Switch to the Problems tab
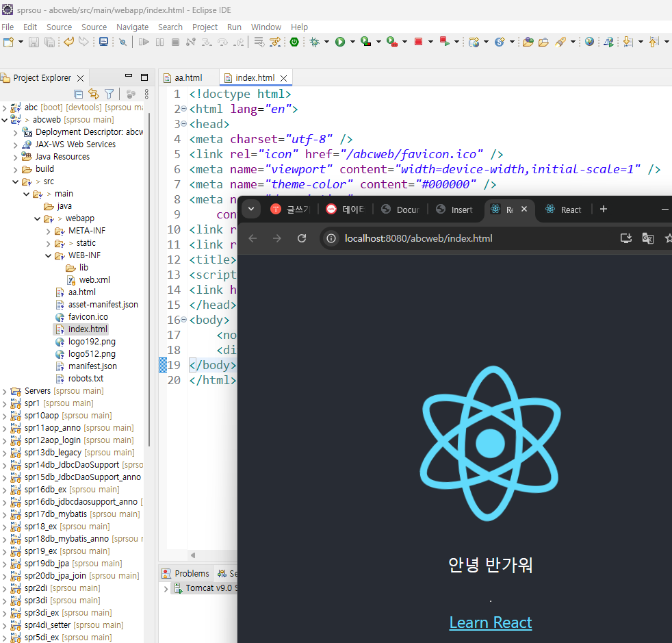 (186, 574)
